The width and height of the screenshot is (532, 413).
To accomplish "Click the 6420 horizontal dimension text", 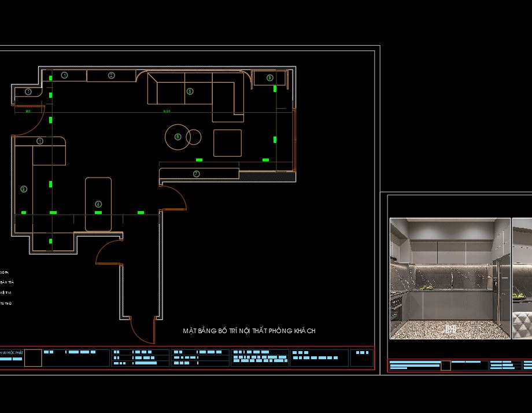I will 167,111.
